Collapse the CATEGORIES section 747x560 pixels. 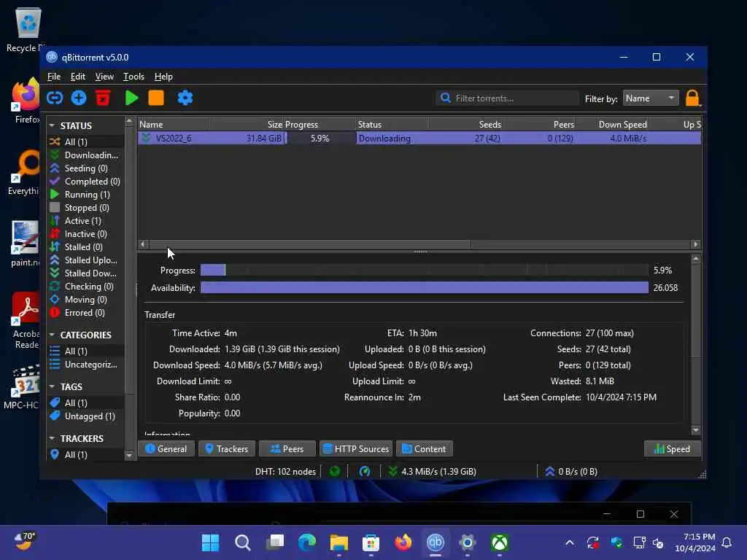pyautogui.click(x=52, y=335)
